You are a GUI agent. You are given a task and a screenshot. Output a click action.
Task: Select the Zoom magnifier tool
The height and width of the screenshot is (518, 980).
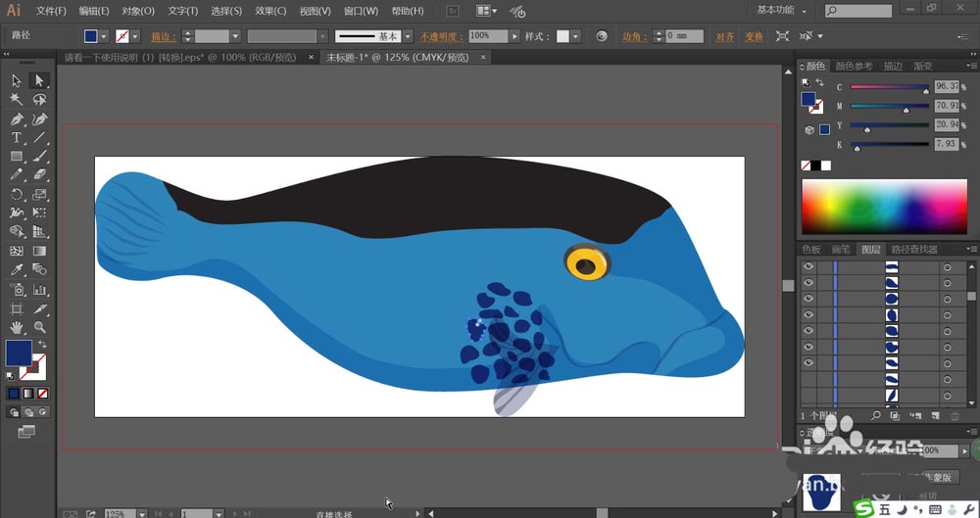(x=40, y=326)
